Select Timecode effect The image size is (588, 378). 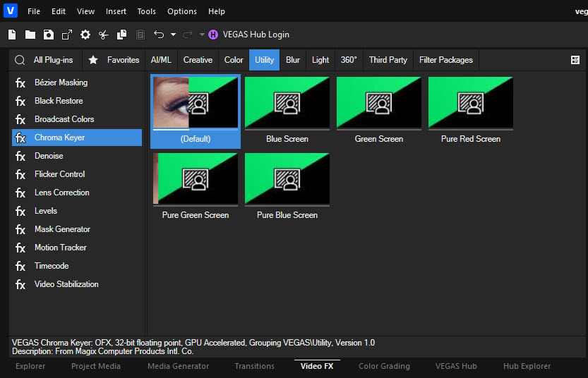point(77,266)
